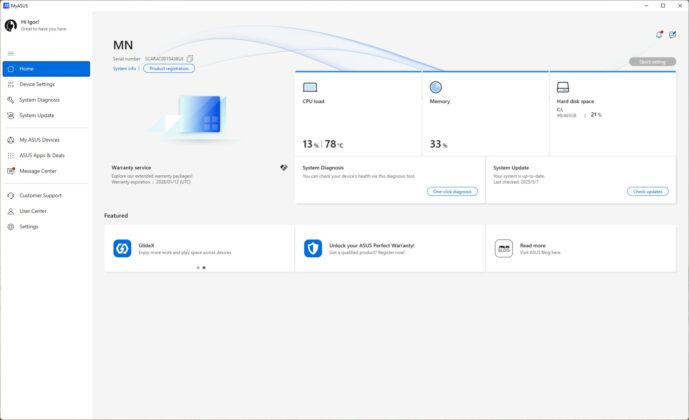This screenshot has width=689, height=420.
Task: Click the Quick setting button
Action: tap(653, 62)
